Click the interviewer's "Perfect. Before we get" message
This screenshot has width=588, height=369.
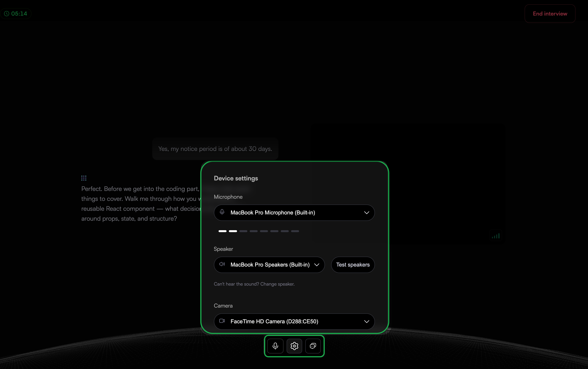click(x=141, y=204)
